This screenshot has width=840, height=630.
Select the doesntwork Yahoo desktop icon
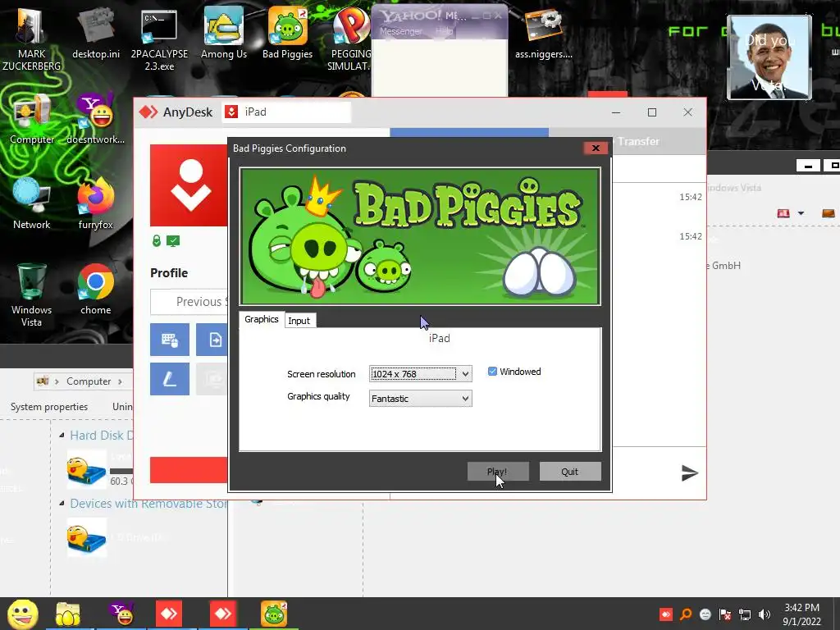pos(95,119)
